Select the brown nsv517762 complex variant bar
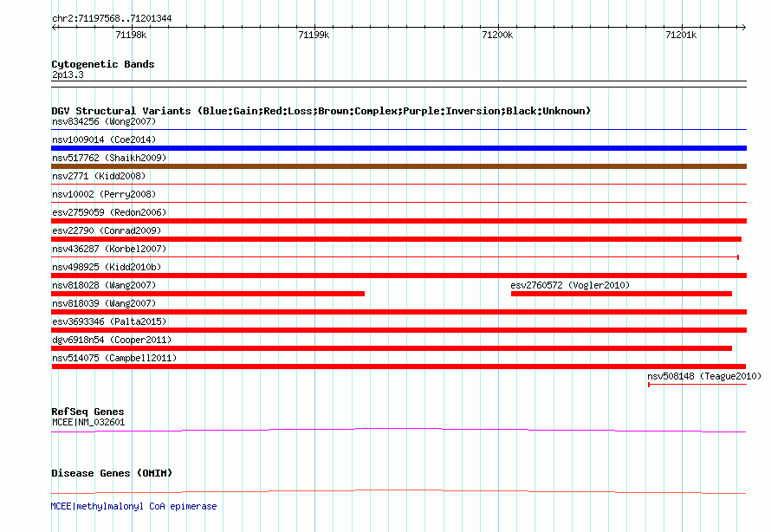Screen dimensions: 771x532 coord(398,166)
